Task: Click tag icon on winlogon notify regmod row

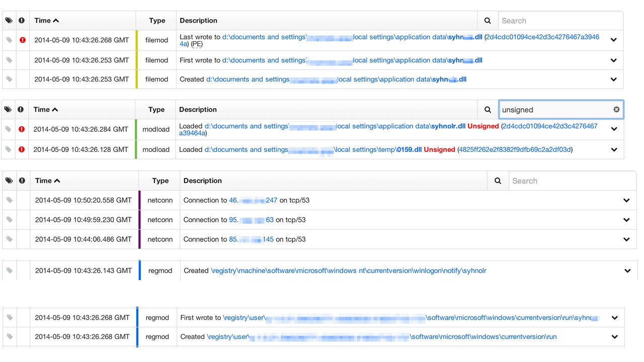Action: tap(10, 270)
